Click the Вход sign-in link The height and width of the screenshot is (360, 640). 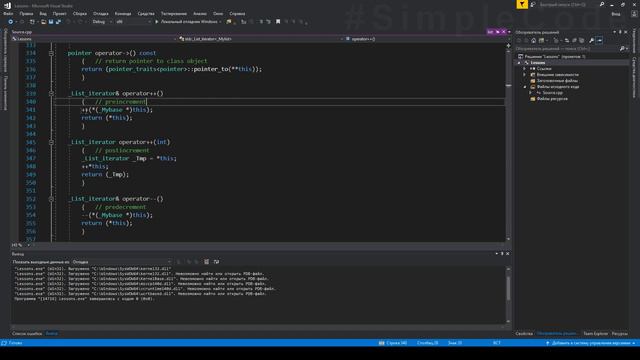[616, 14]
